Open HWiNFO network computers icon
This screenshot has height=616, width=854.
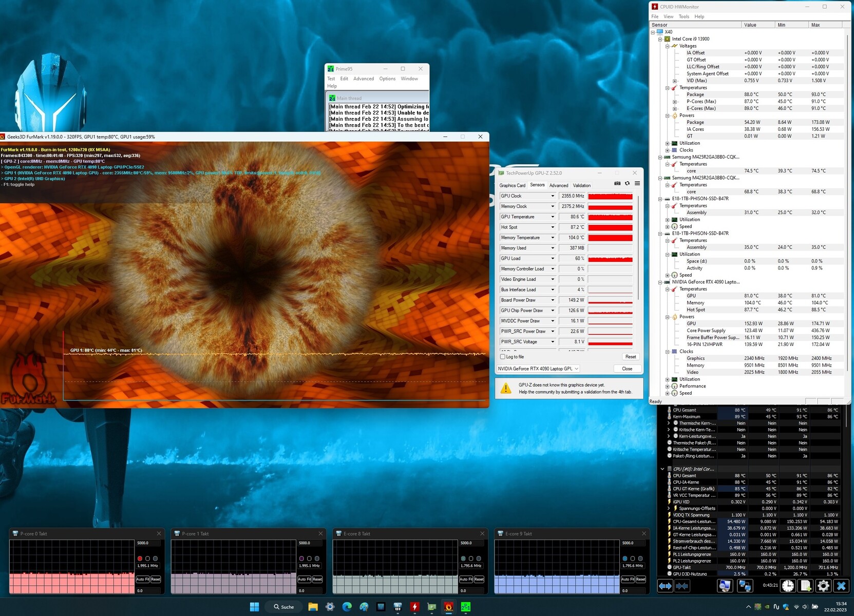[745, 586]
